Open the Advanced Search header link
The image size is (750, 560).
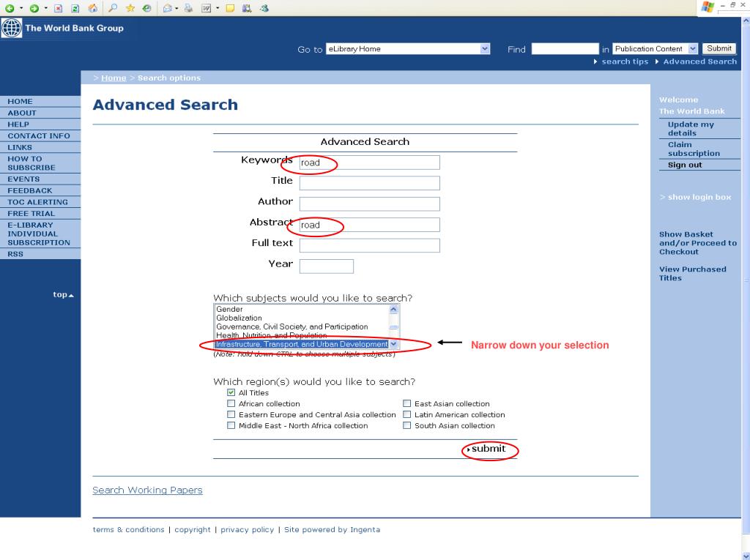pos(699,61)
